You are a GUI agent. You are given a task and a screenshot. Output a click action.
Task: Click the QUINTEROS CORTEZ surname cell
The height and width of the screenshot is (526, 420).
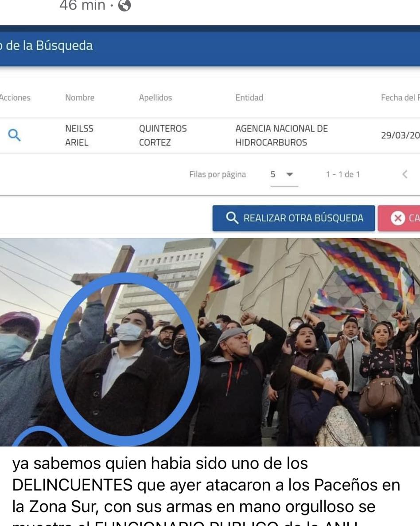click(163, 135)
